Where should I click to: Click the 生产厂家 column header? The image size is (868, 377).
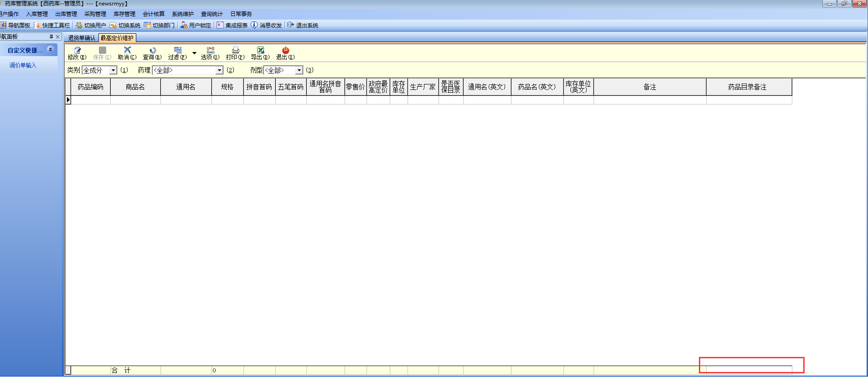[423, 87]
